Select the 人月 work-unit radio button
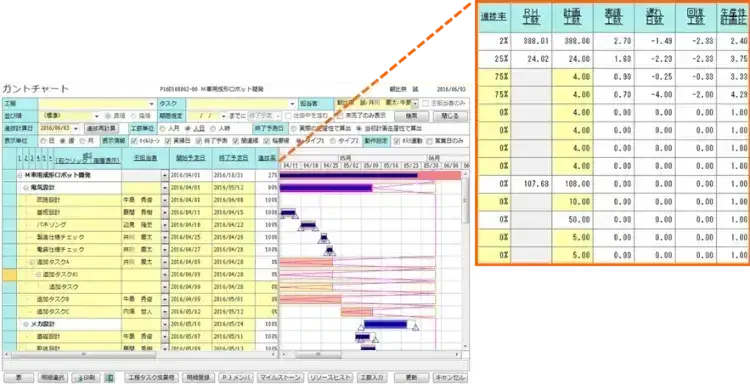Screen dimensions: 750x384 [163, 129]
